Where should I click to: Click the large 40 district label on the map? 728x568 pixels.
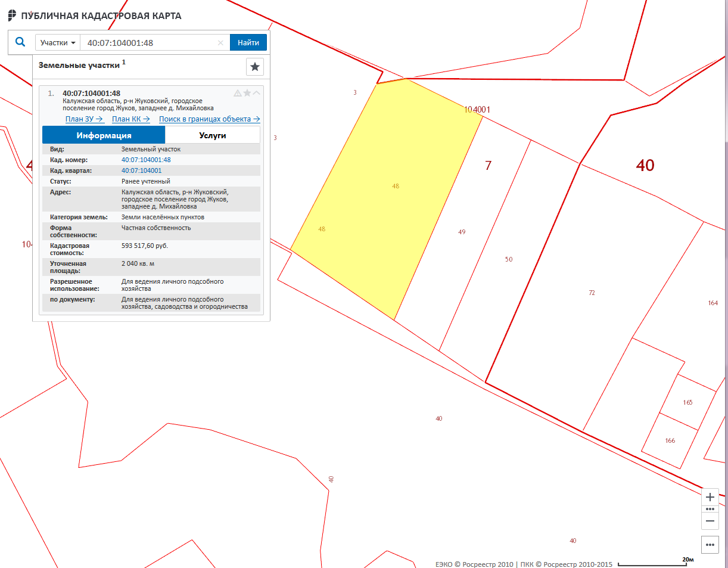tap(645, 165)
